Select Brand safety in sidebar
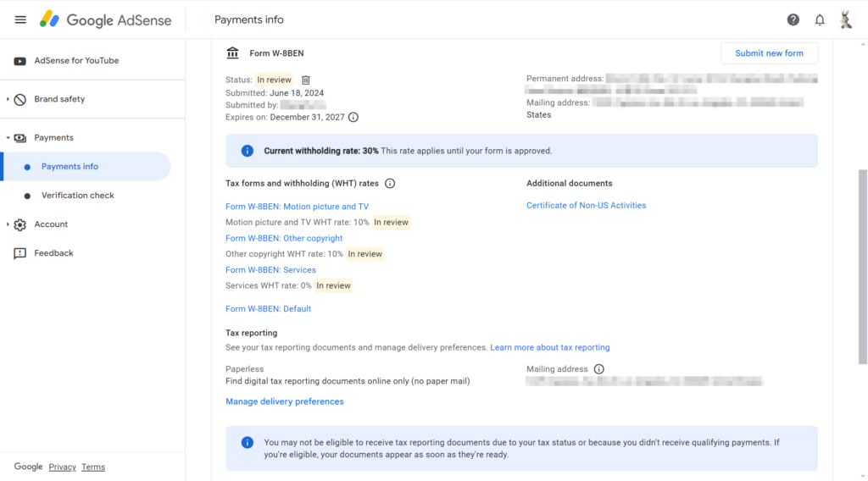Image resolution: width=868 pixels, height=481 pixels. pos(59,100)
